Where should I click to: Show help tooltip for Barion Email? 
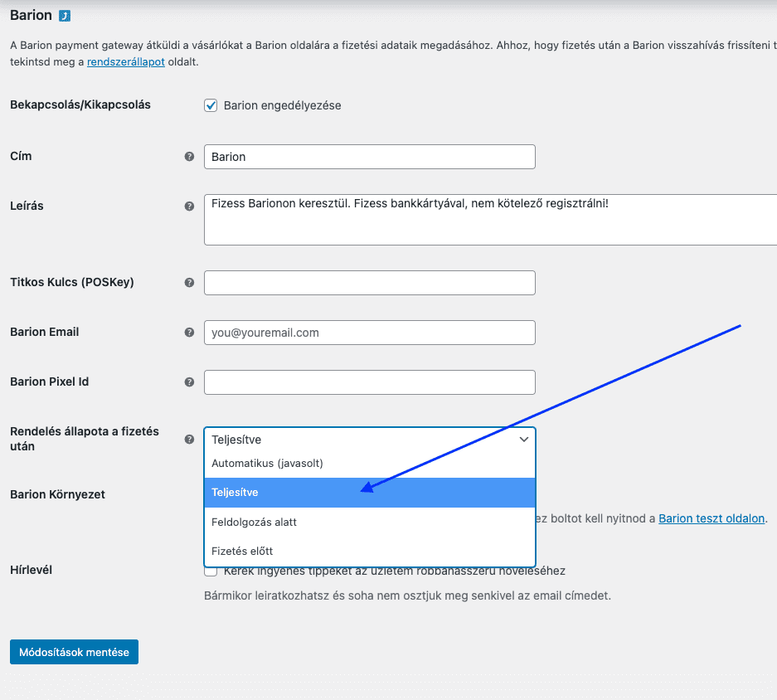[x=189, y=332]
